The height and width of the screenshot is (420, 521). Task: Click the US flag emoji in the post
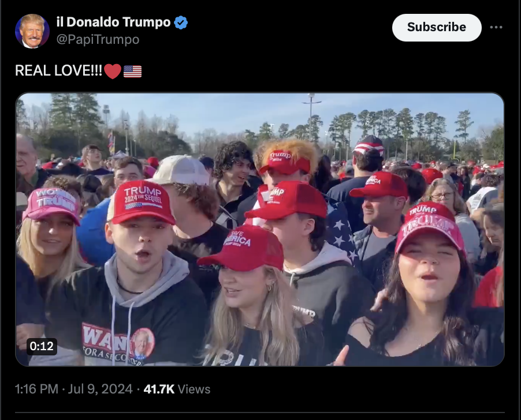click(133, 71)
